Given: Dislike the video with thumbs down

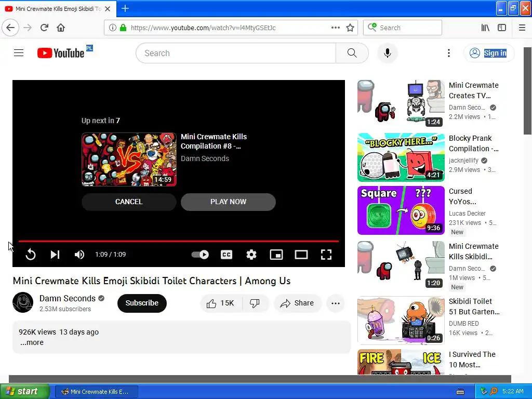Looking at the screenshot, I should tap(255, 303).
